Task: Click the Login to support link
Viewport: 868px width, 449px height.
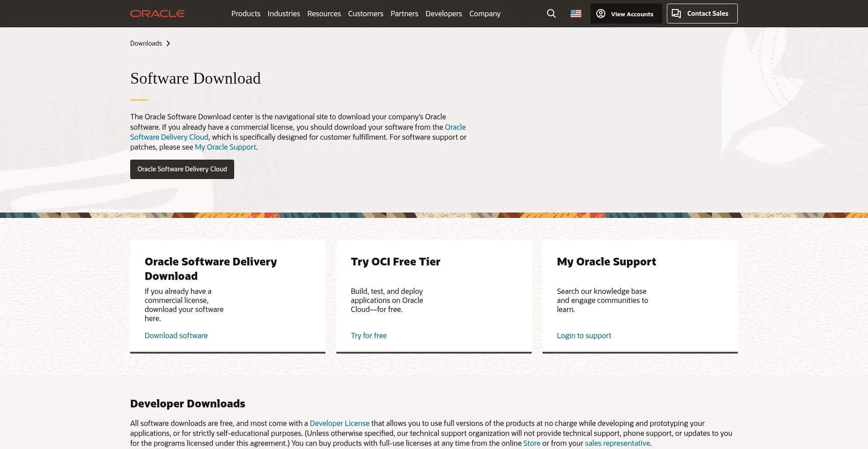Action: point(584,336)
